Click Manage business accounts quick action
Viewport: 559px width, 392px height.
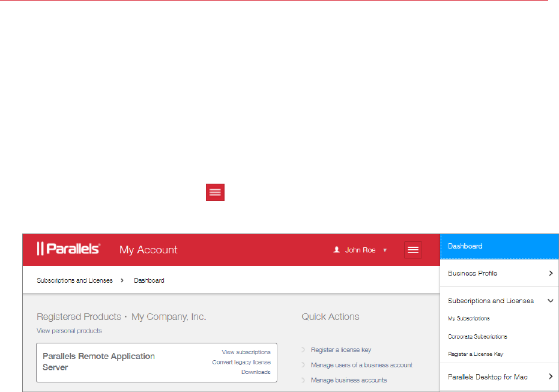tap(349, 380)
